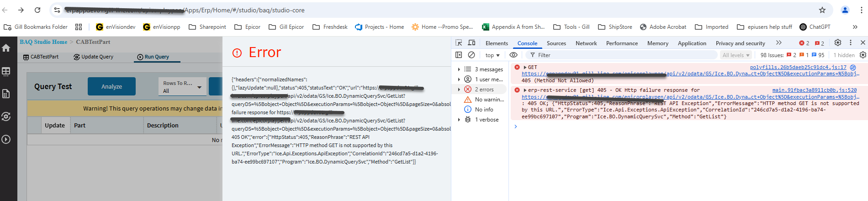Click the Home icon in Epicor sidebar
Screen dimensions: 868x201
[x=6, y=48]
